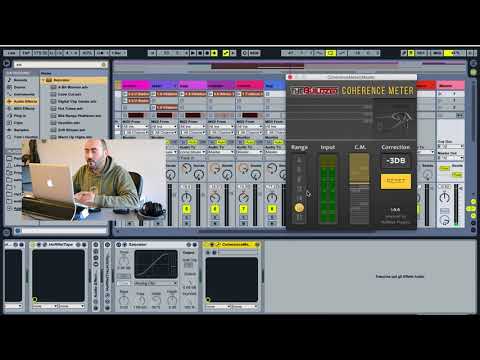This screenshot has height=360, width=480.
Task: Click the NEW button in the control bar
Action: (x=254, y=53)
